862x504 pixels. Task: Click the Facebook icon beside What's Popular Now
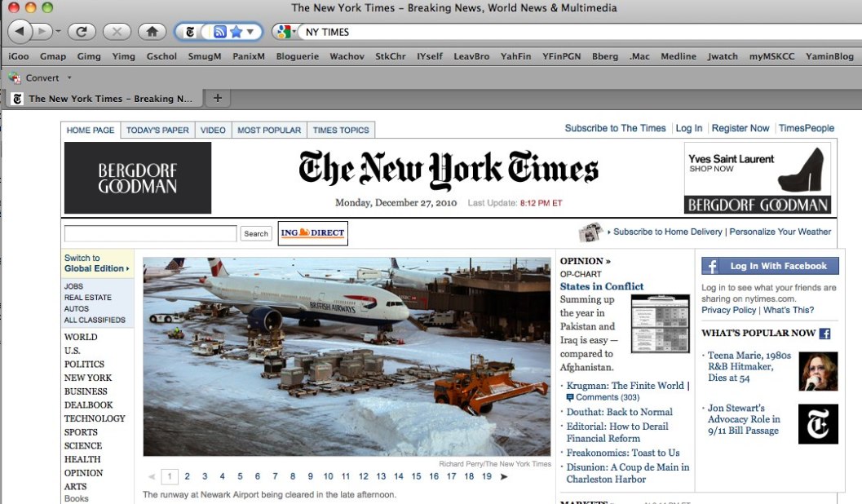tap(824, 333)
